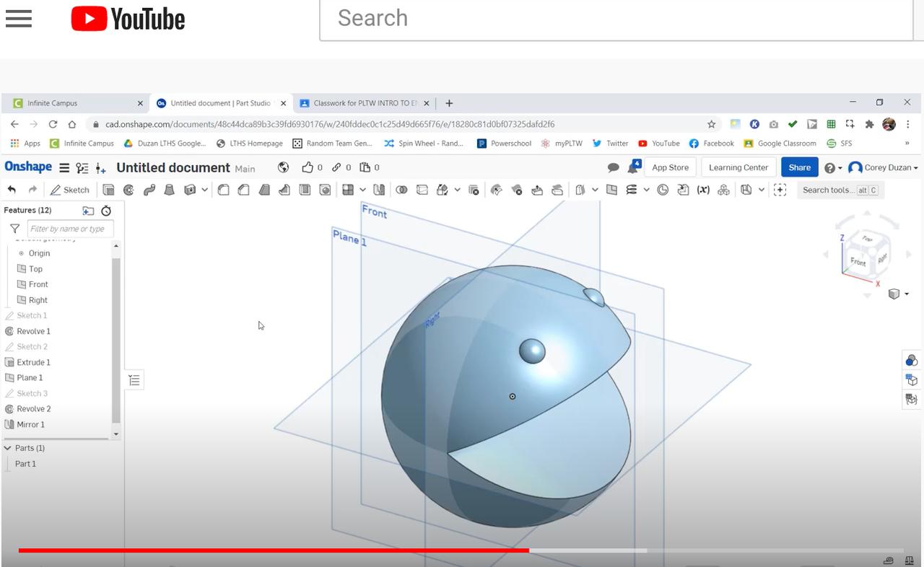
Task: Select the Revolve tool
Action: pyautogui.click(x=128, y=190)
